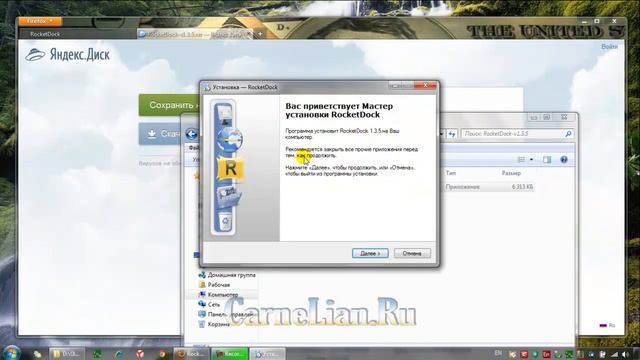This screenshot has height=360, width=640.
Task: Click the Далее button in installer
Action: (x=370, y=253)
